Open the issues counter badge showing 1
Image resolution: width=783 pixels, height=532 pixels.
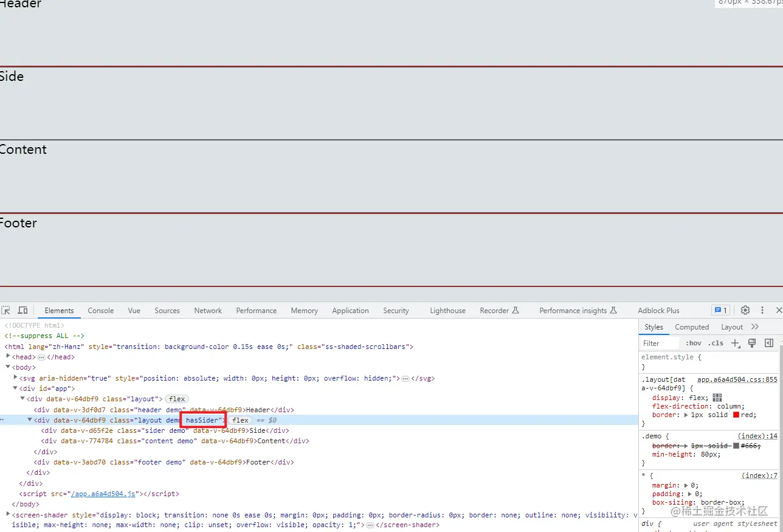[x=720, y=310]
